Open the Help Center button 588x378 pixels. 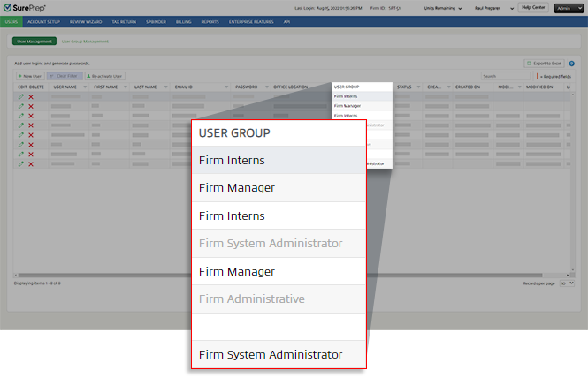[x=533, y=7]
